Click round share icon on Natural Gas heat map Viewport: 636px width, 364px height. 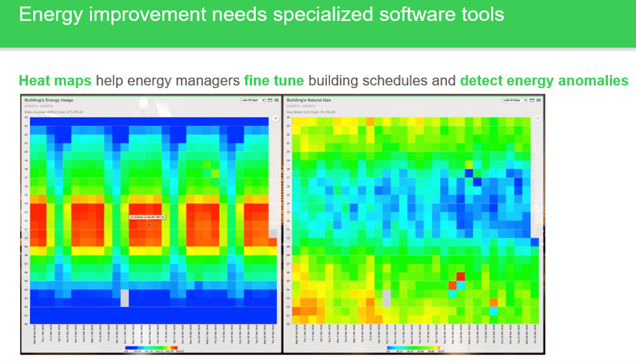[538, 118]
